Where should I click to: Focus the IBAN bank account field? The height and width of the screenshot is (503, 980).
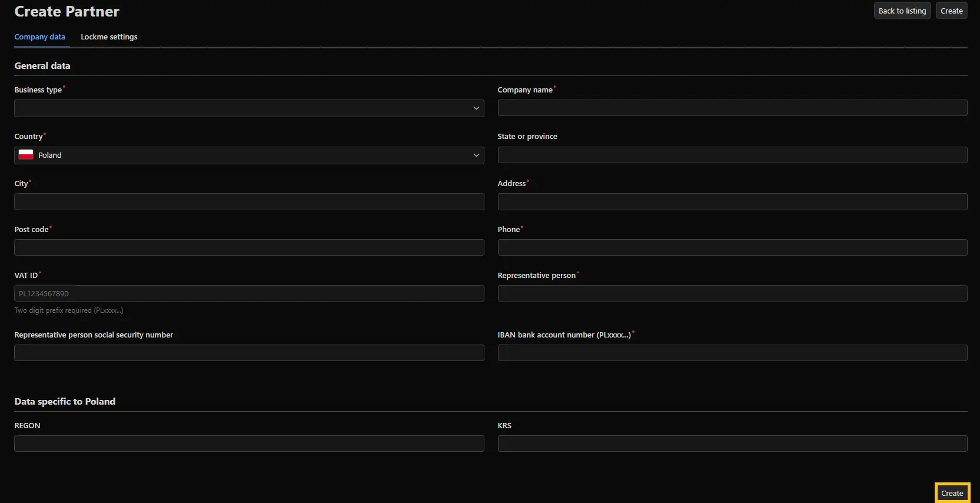pyautogui.click(x=732, y=353)
